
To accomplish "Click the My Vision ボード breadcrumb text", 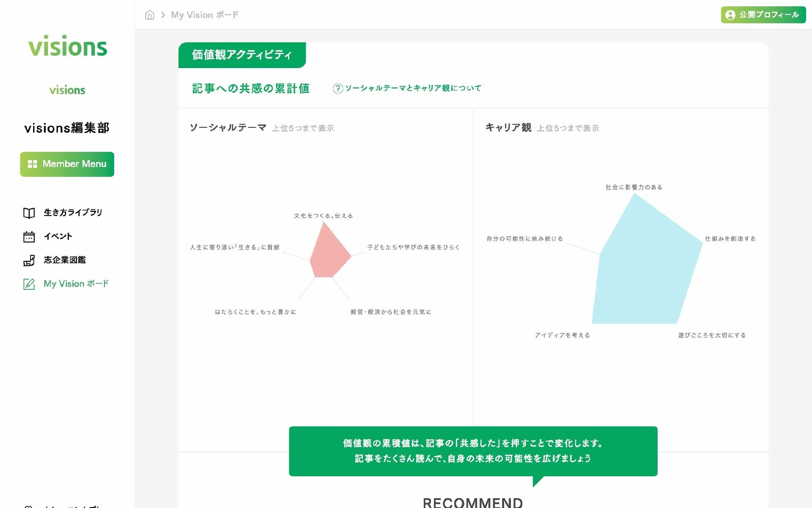I will pos(204,15).
